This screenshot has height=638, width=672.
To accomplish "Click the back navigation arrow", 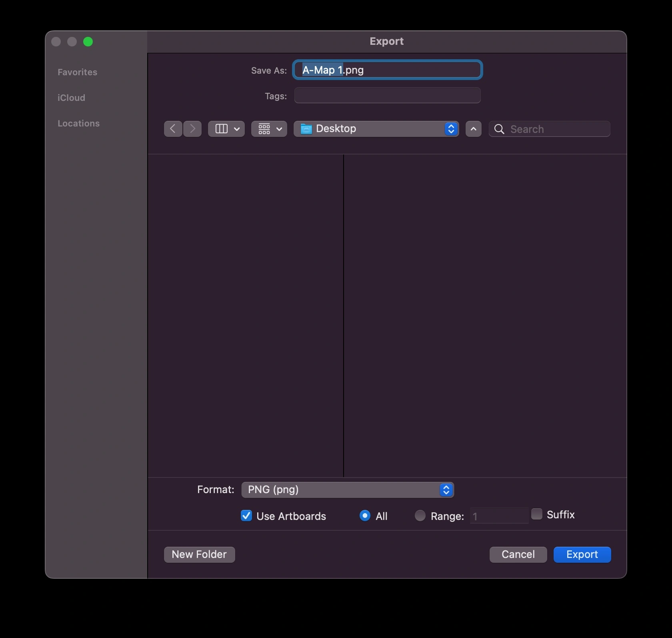I will pos(172,128).
